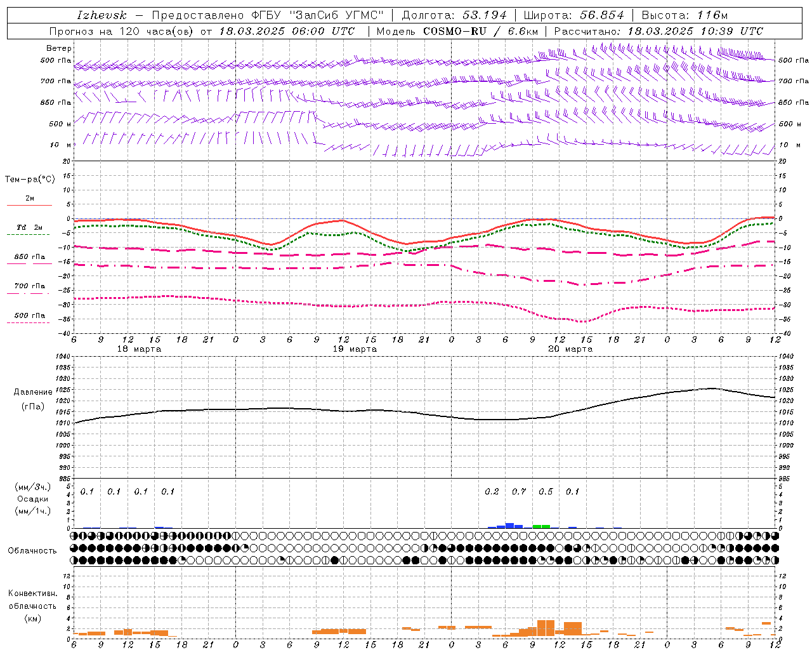
Task: Click the '(гПа)' unit under Давление
Action: pos(33,406)
